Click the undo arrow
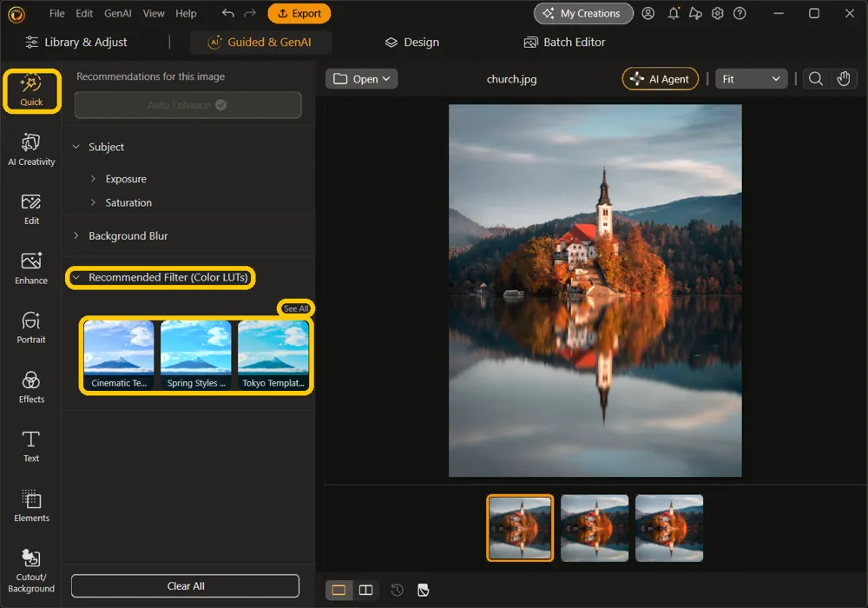This screenshot has width=868, height=608. [x=228, y=13]
